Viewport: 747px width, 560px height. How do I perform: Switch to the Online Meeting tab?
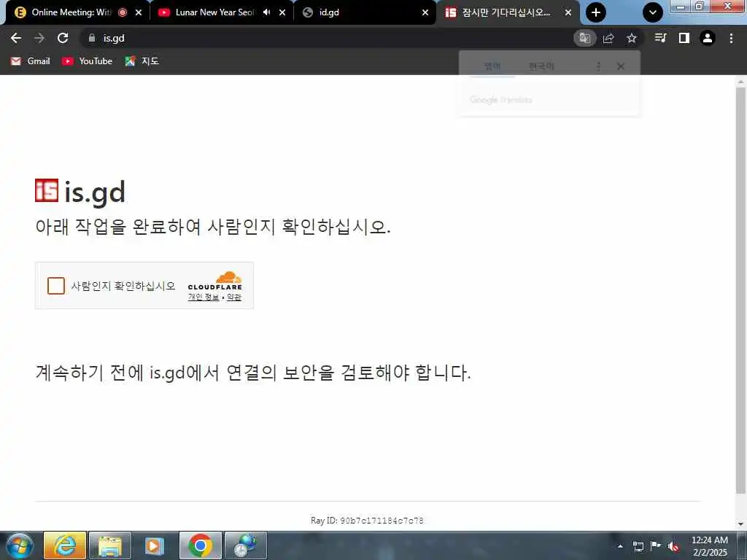pos(71,12)
